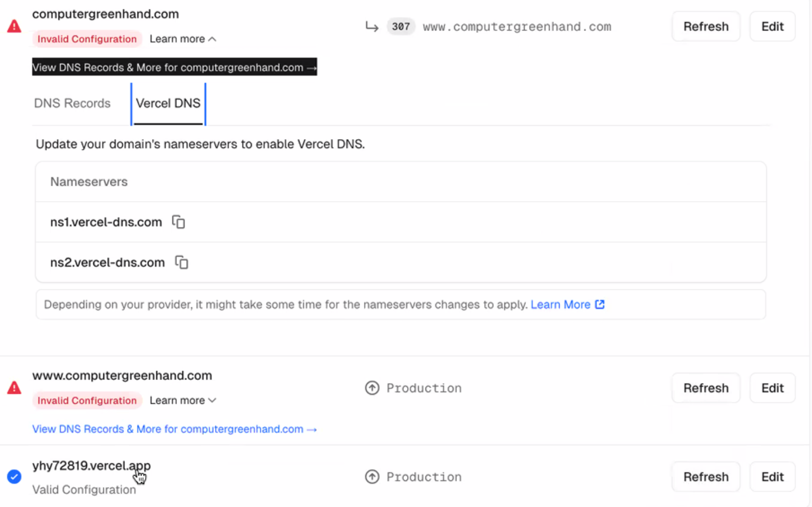Switch to the DNS Records tab

(x=72, y=103)
